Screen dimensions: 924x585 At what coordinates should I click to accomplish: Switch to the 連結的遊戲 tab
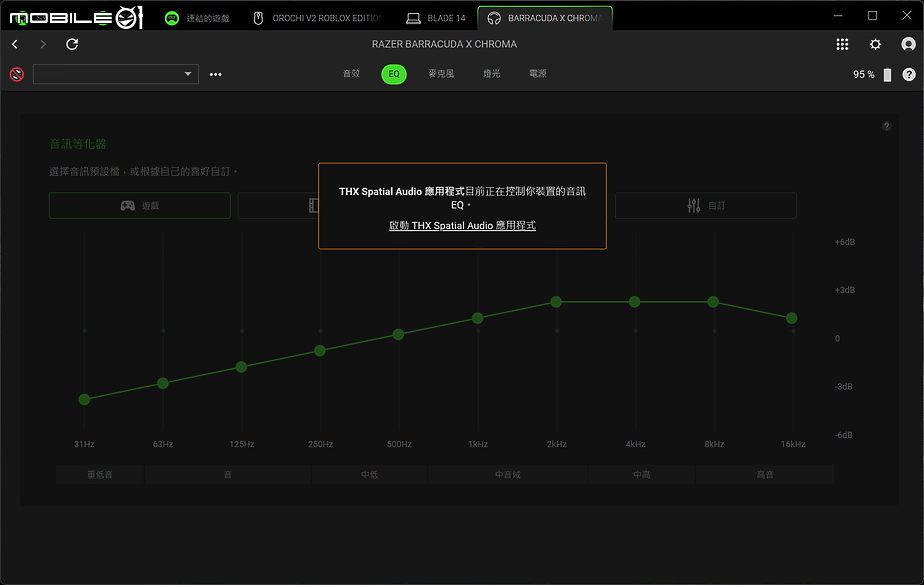[x=197, y=18]
